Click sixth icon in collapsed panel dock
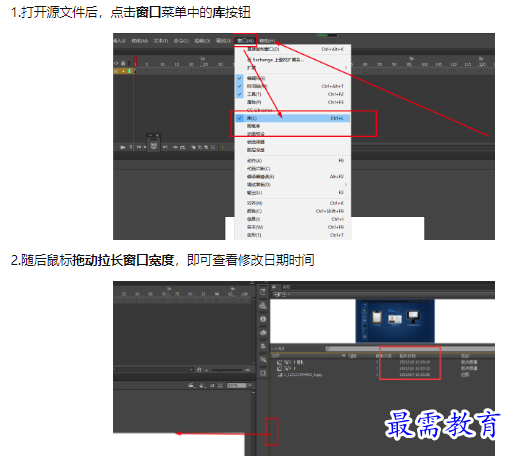Image resolution: width=509 pixels, height=456 pixels. (263, 359)
